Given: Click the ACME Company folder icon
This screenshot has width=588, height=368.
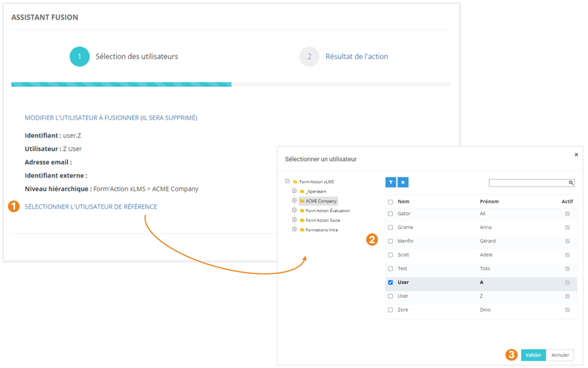Looking at the screenshot, I should point(302,201).
